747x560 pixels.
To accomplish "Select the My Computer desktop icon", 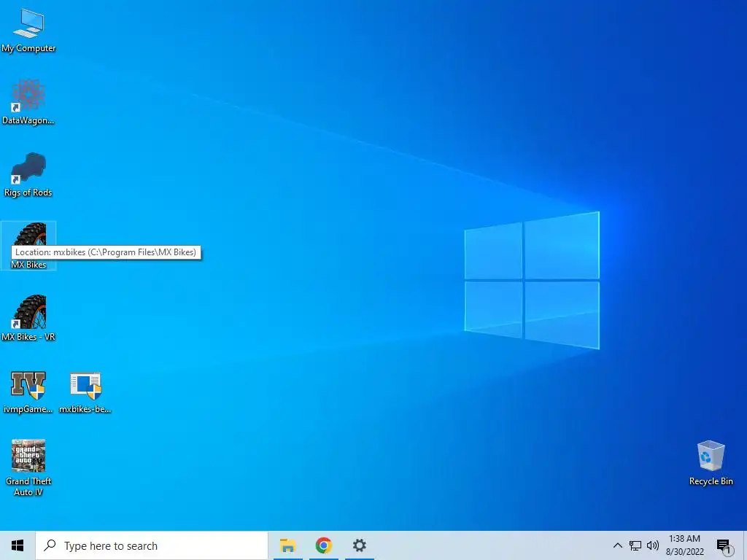I will [28, 31].
